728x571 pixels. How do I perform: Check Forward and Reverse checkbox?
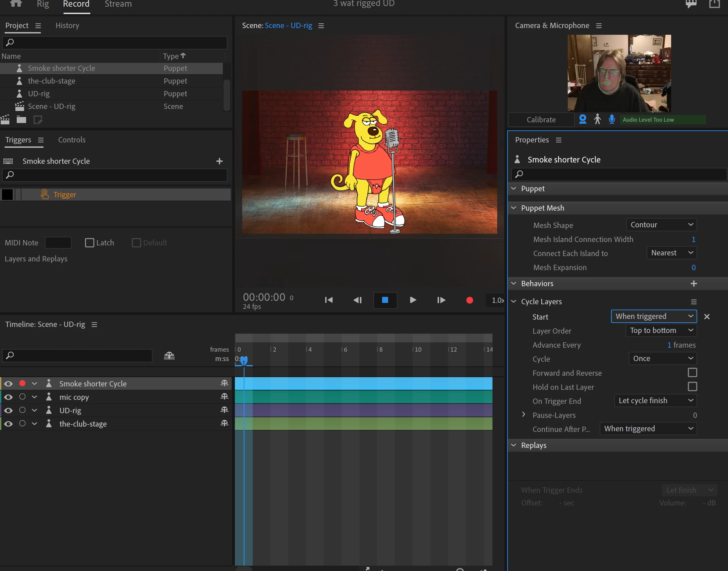coord(692,372)
